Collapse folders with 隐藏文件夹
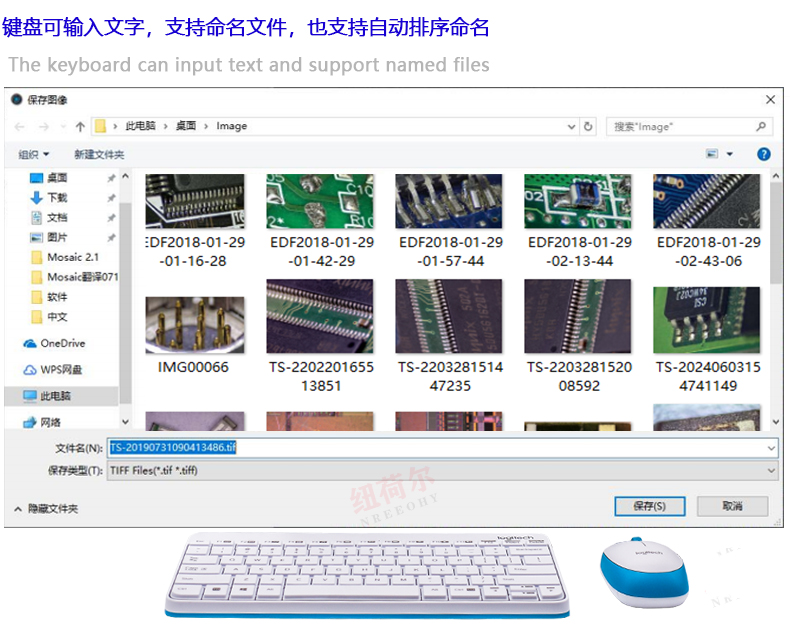The image size is (790, 631). click(x=46, y=509)
